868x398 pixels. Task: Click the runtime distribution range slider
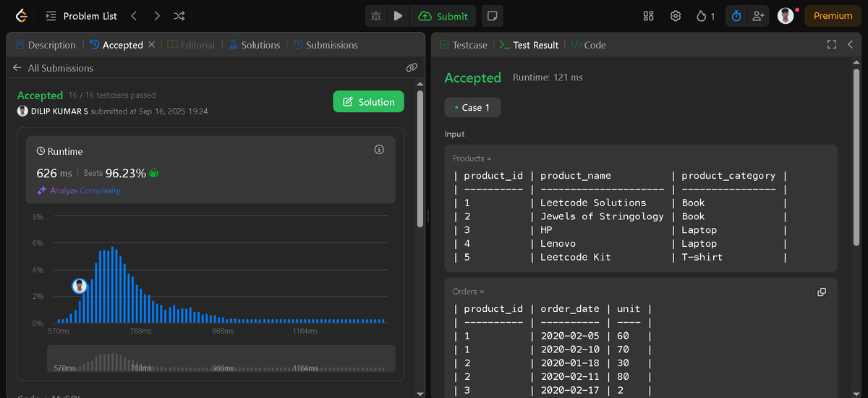tap(221, 359)
